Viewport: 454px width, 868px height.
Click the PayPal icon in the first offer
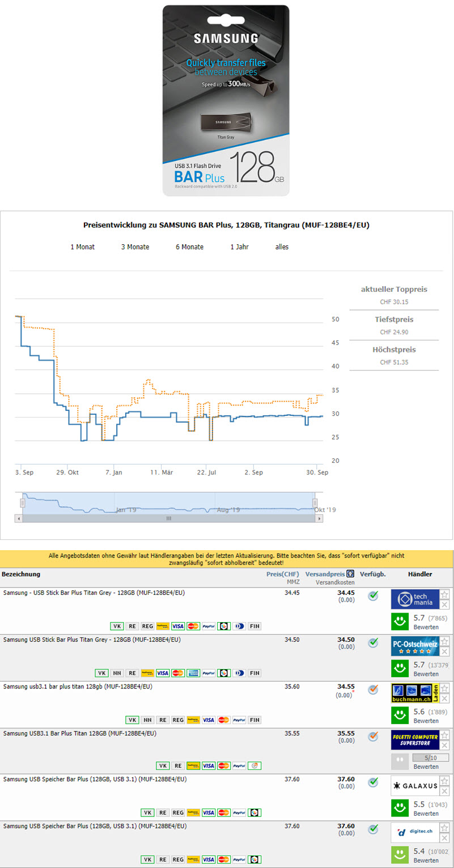click(208, 626)
